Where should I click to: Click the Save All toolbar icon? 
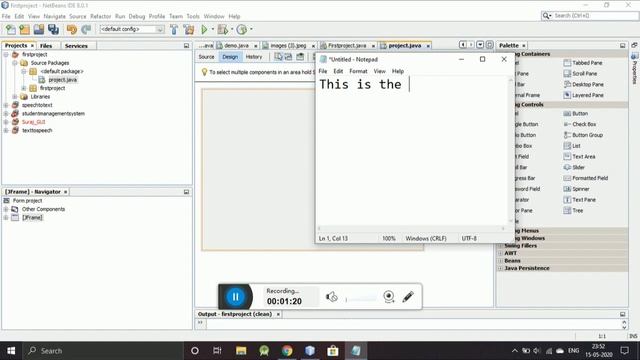tap(53, 29)
